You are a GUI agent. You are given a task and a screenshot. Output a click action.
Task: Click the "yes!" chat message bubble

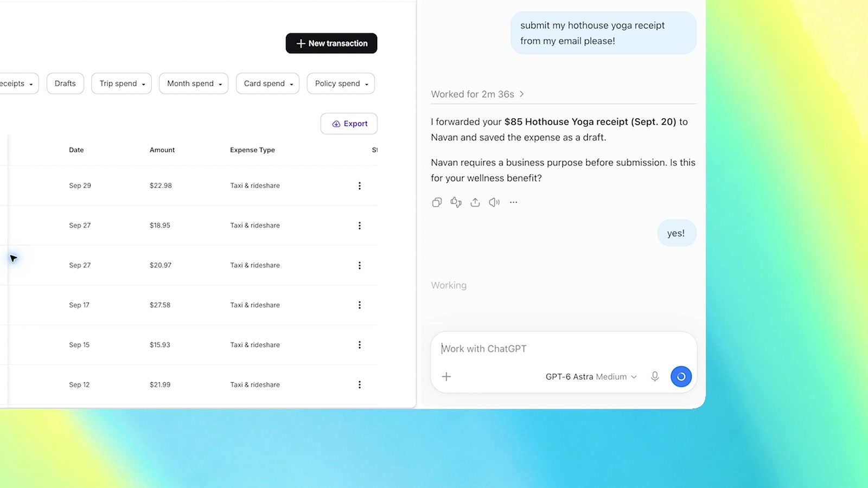pyautogui.click(x=676, y=233)
